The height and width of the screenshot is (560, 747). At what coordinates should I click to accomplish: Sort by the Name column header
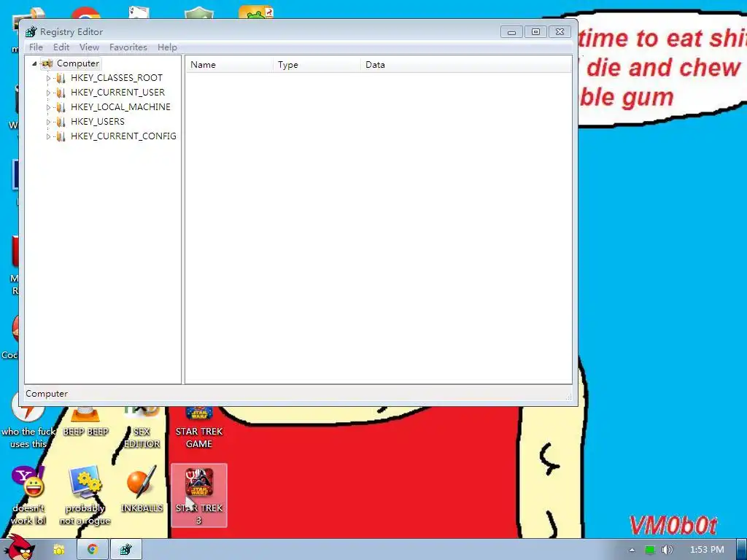tap(229, 65)
